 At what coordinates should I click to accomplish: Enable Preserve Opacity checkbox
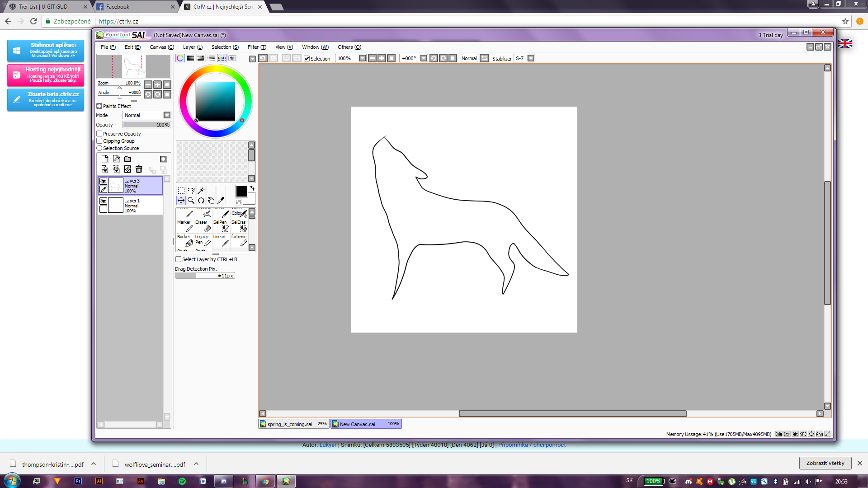pos(99,134)
